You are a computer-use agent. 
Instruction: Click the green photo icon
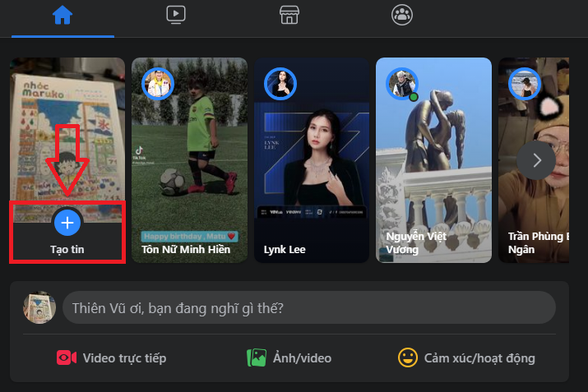pos(257,358)
